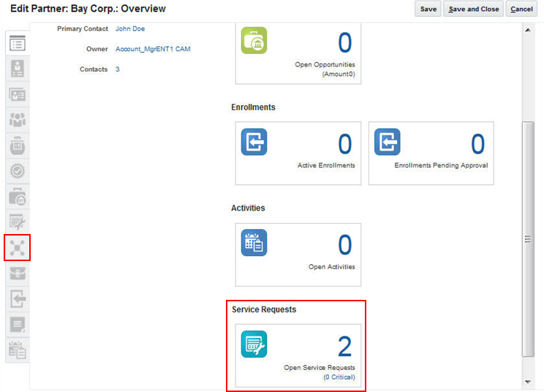Open the Partner Team sidebar icon
Screen dimensions: 544x392
click(18, 120)
